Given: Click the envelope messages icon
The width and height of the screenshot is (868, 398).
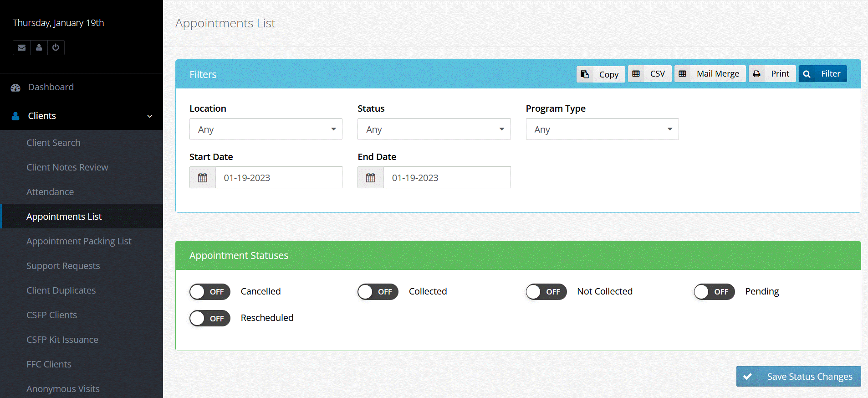Looking at the screenshot, I should click(21, 47).
